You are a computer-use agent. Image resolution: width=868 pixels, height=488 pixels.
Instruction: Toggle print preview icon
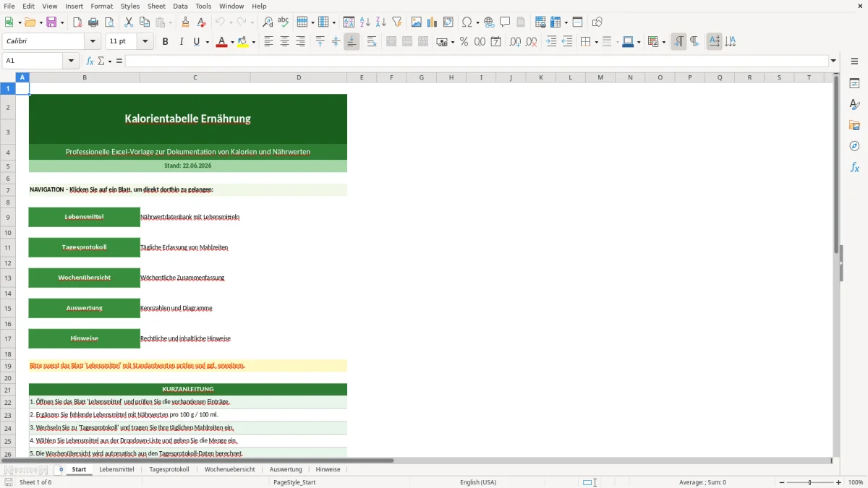pos(109,22)
